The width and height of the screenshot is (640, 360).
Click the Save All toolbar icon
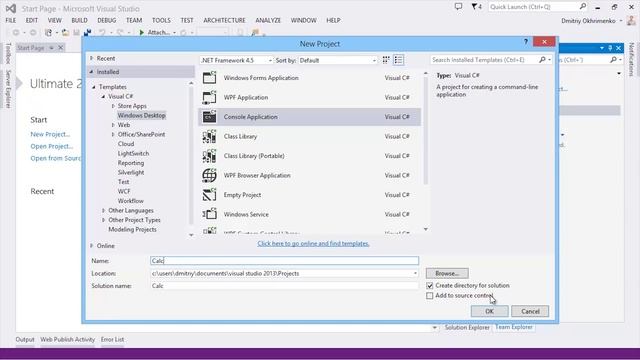87,32
